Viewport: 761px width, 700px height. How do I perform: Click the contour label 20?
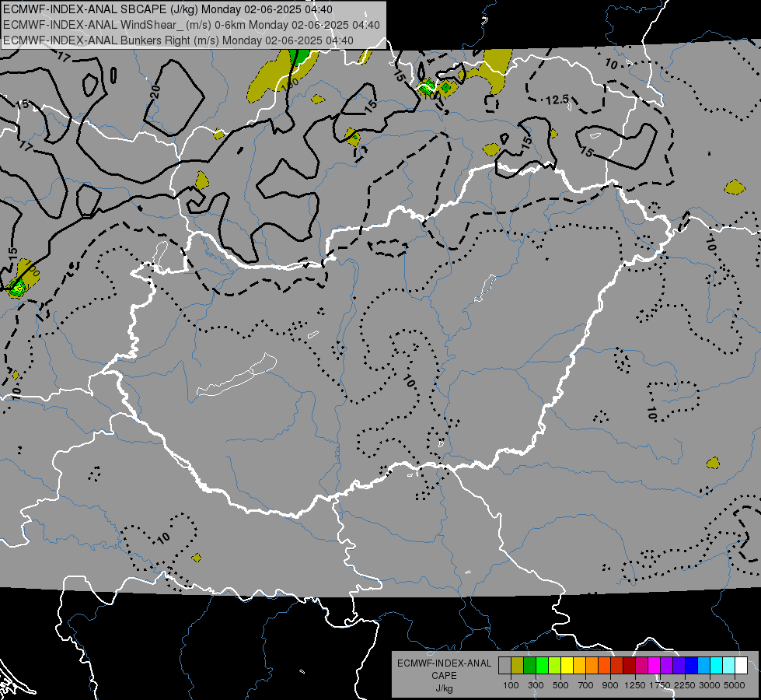coord(155,91)
